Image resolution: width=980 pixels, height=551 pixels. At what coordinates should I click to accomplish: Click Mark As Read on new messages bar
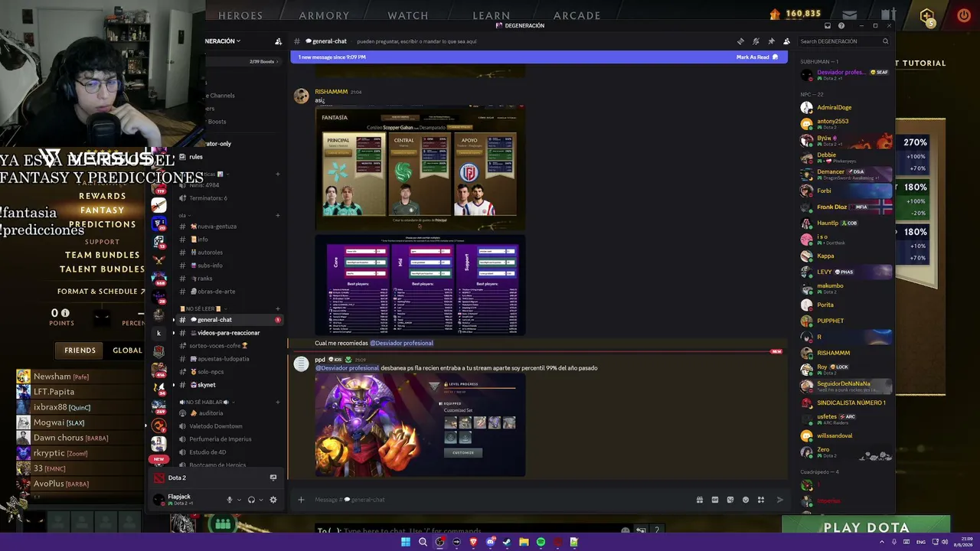pos(757,57)
